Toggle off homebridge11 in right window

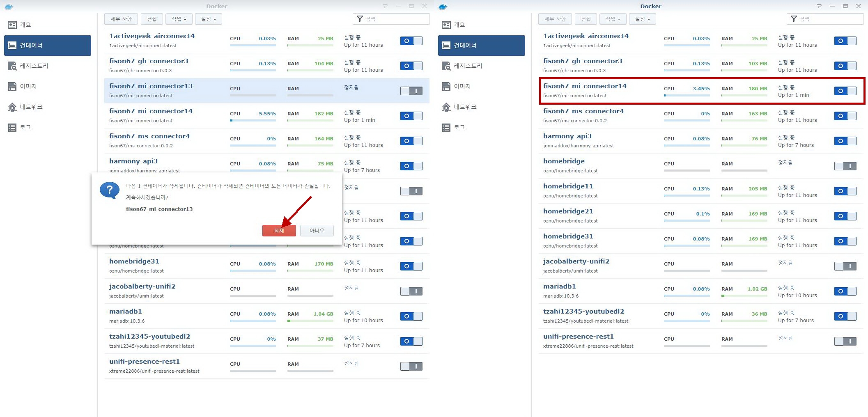tap(845, 191)
